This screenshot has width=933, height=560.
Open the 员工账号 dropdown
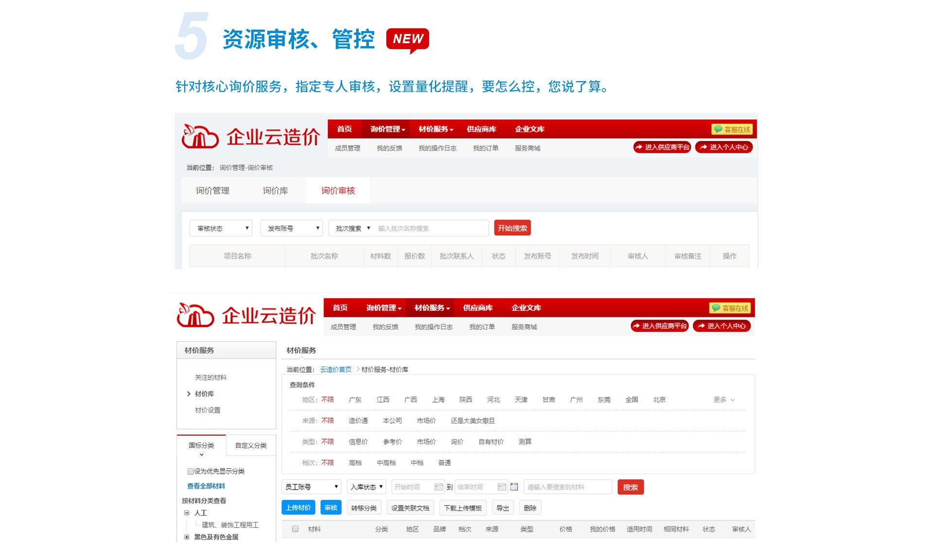[311, 487]
